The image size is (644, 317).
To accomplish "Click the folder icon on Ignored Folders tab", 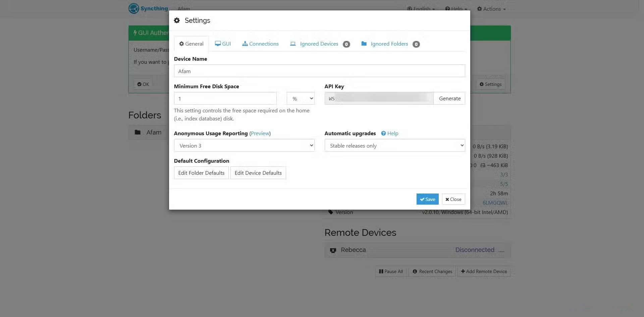I will (365, 44).
